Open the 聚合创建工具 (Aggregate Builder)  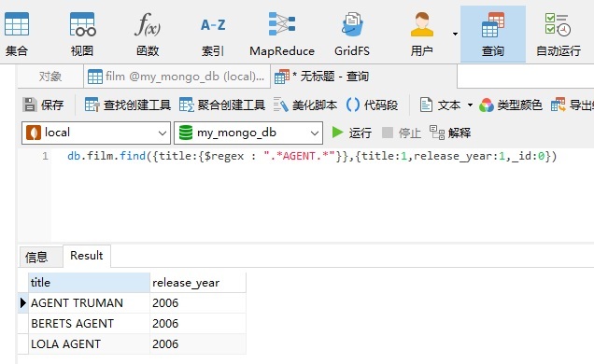[222, 105]
